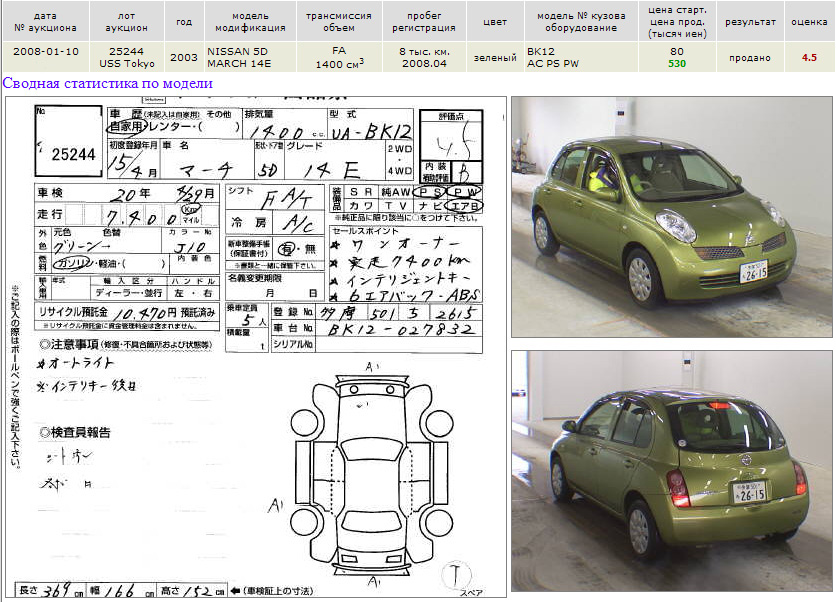Select the "продано" result cell

[x=750, y=58]
